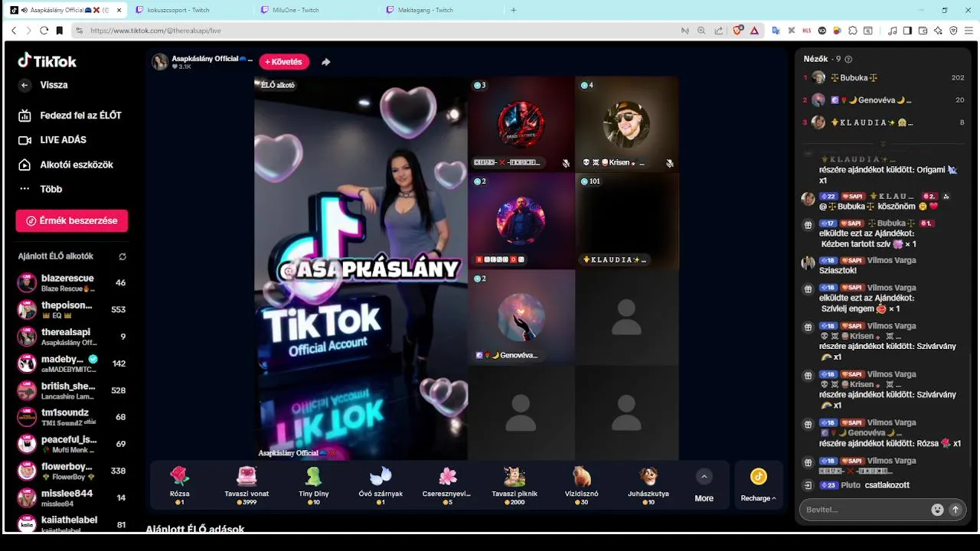Screen dimensions: 980x551
Task: Open british_she... live stream
Action: [x=72, y=390]
